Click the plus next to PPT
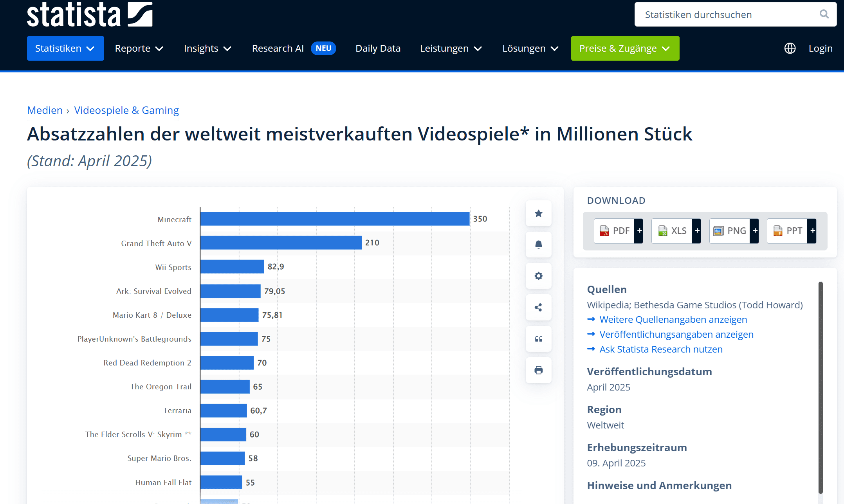The width and height of the screenshot is (844, 504). [x=812, y=231]
